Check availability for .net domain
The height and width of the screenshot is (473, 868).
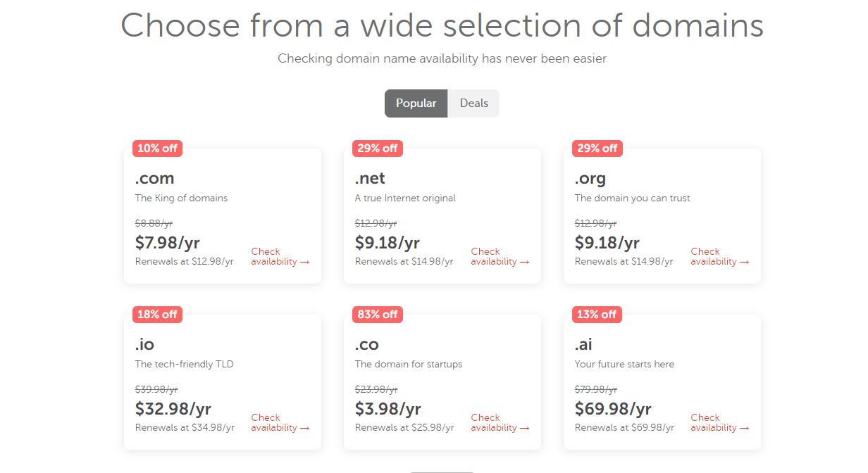pyautogui.click(x=500, y=256)
